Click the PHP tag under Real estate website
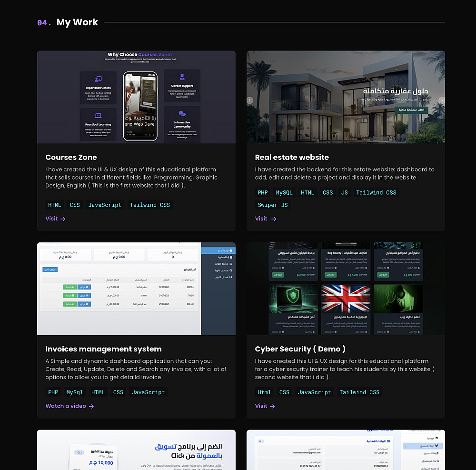The width and height of the screenshot is (476, 470). (x=263, y=192)
